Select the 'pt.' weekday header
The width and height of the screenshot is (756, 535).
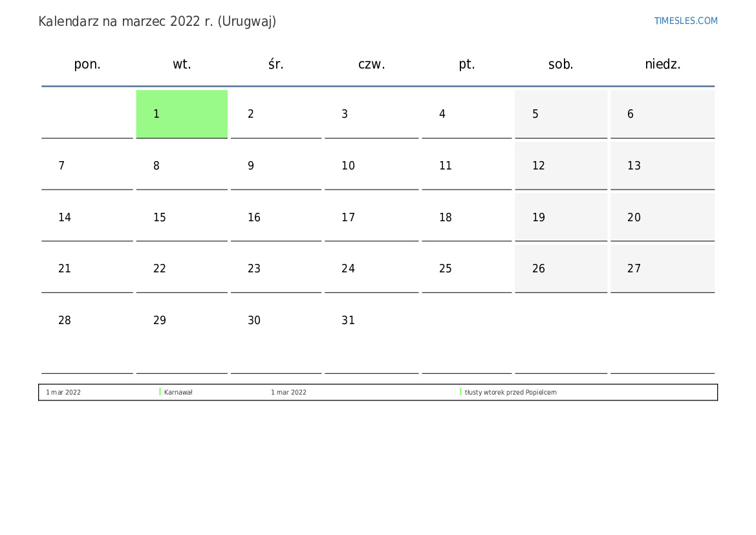coord(467,64)
